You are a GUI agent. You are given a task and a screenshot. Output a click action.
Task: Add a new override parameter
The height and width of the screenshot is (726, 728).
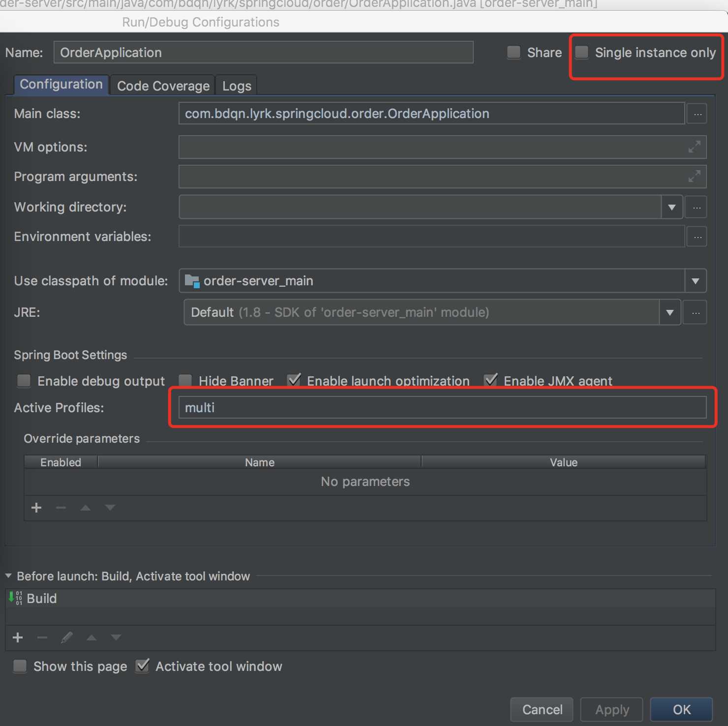[36, 508]
